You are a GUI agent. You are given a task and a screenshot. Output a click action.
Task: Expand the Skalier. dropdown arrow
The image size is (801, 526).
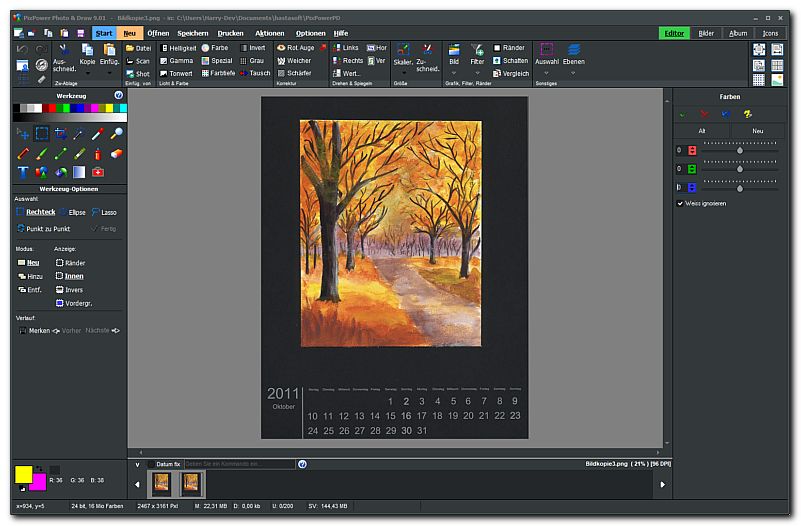coord(404,73)
